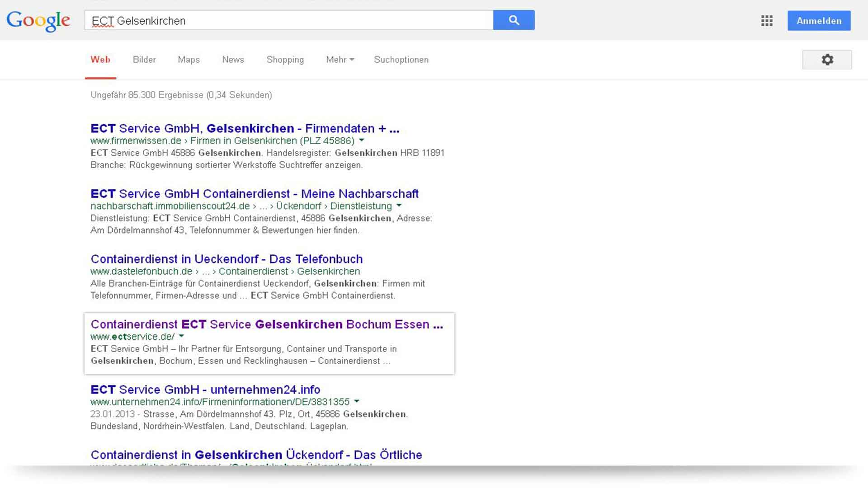868x488 pixels.
Task: Open the Google apps grid
Action: point(767,21)
